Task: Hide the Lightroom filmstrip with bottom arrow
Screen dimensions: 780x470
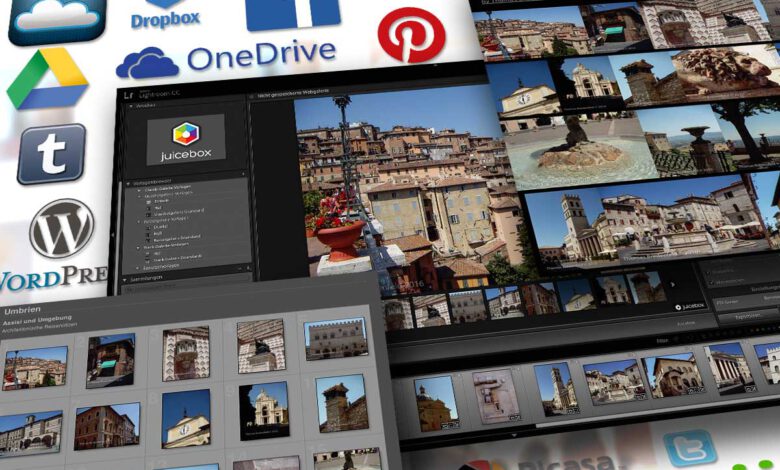Action: click(514, 435)
